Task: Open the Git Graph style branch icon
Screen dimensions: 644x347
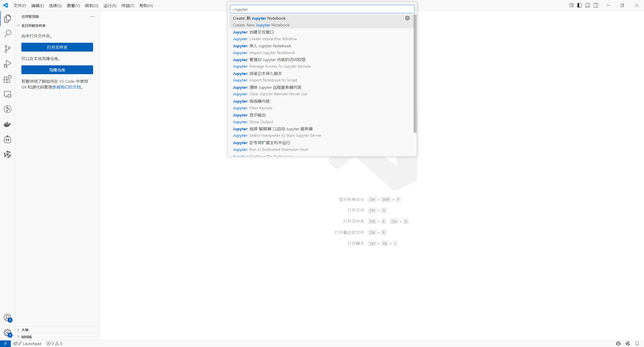Action: tap(8, 109)
